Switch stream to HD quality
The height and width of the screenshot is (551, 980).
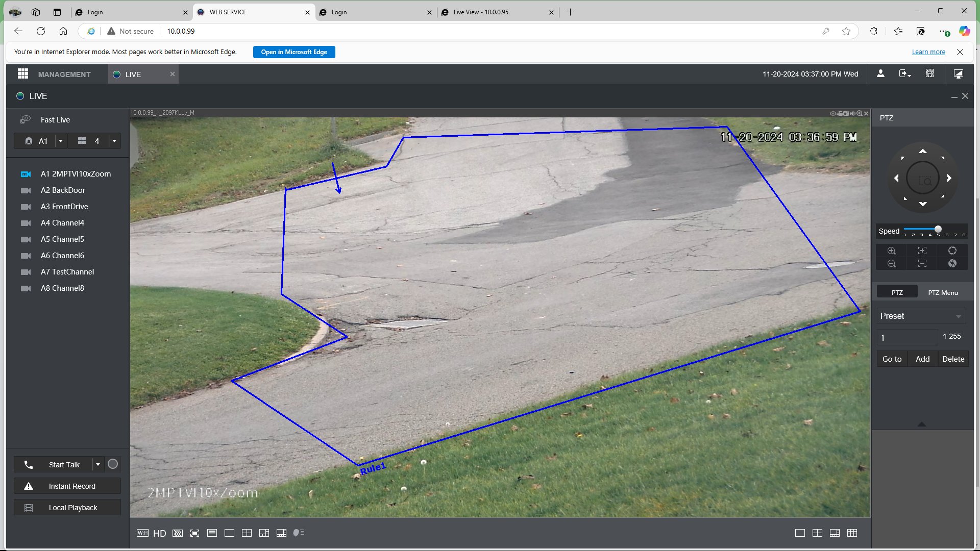[x=160, y=533]
